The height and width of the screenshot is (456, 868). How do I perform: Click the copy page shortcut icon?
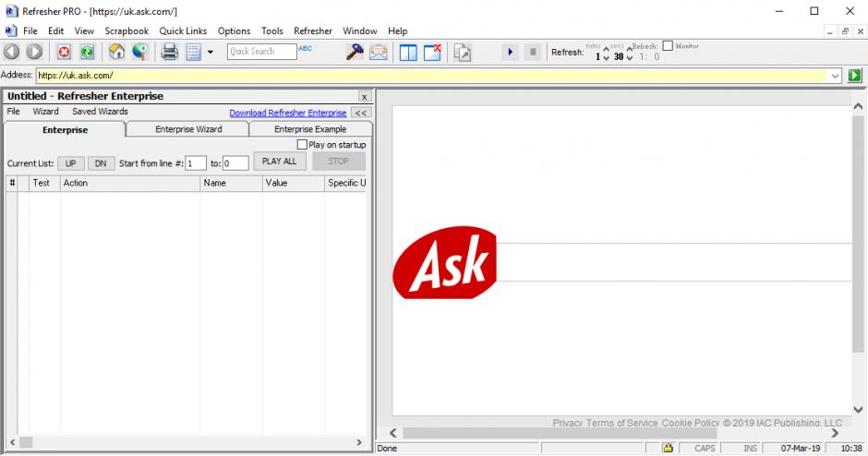click(463, 52)
